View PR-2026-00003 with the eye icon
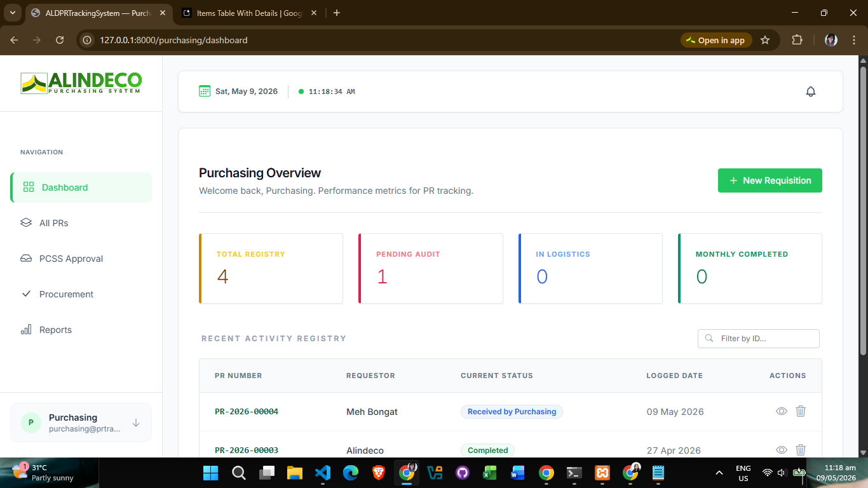Image resolution: width=868 pixels, height=488 pixels. 782,450
